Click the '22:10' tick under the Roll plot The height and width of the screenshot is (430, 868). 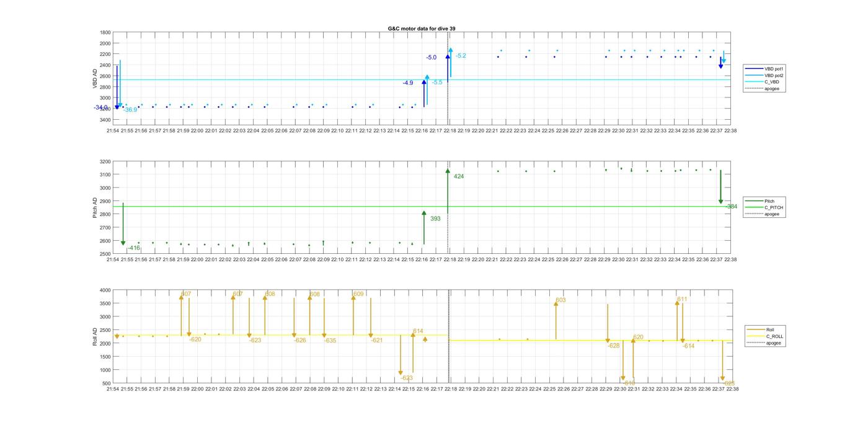coord(338,389)
